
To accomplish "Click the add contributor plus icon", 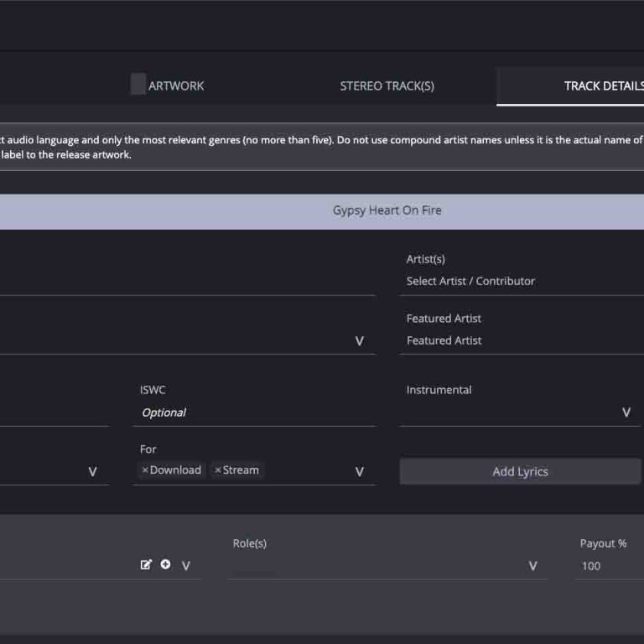I will point(165,564).
